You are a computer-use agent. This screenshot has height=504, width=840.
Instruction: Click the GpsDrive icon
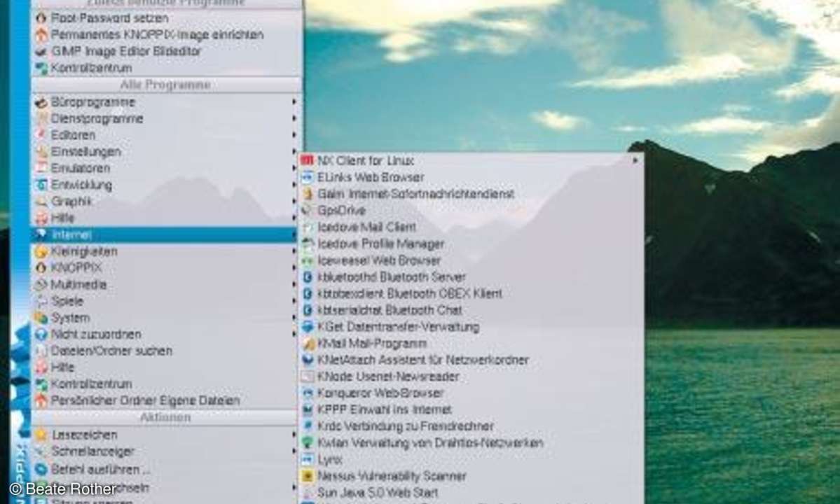click(308, 210)
